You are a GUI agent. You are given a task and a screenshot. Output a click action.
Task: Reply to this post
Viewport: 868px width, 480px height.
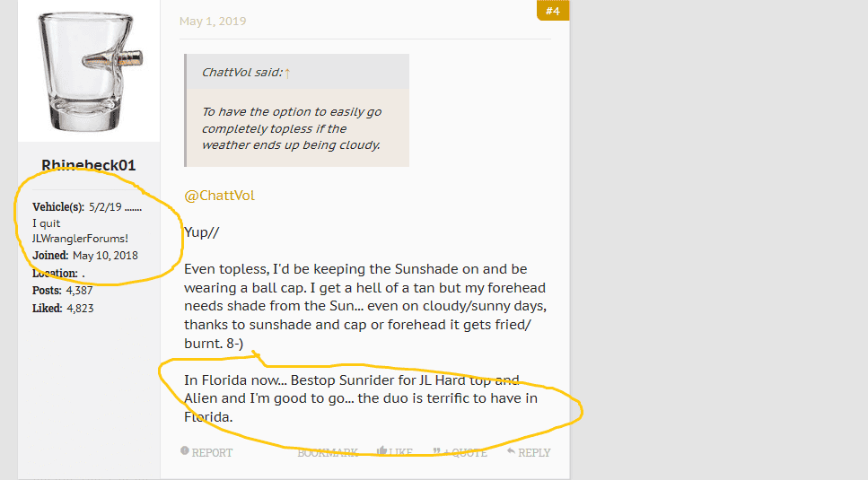tap(529, 452)
